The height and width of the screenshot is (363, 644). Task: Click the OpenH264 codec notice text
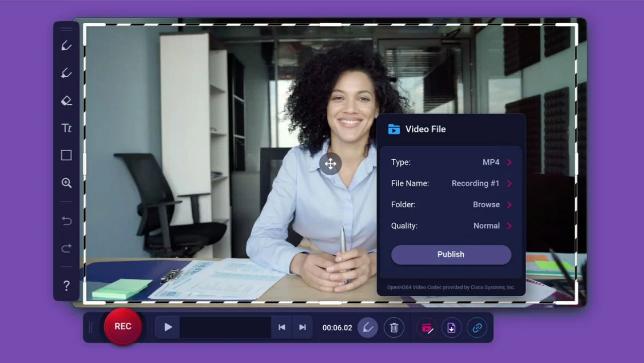click(x=451, y=287)
